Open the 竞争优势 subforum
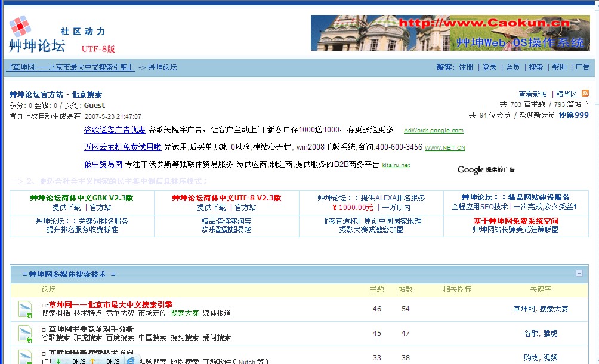The width and height of the screenshot is (599, 364). pyautogui.click(x=120, y=313)
